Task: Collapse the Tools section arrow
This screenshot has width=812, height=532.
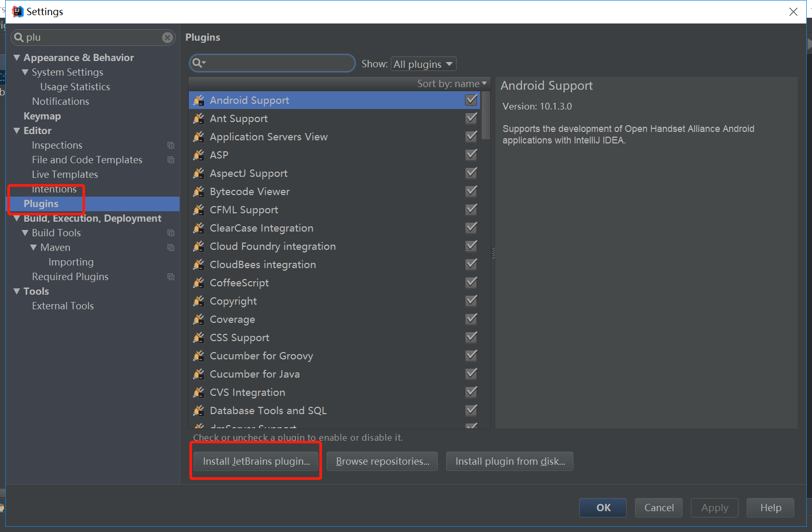Action: click(17, 291)
